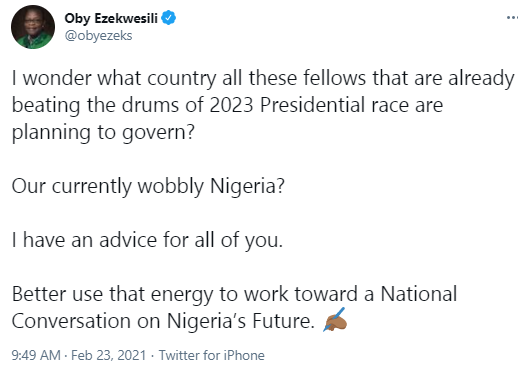
Task: Visit the @obyezeks handle link
Action: click(98, 36)
